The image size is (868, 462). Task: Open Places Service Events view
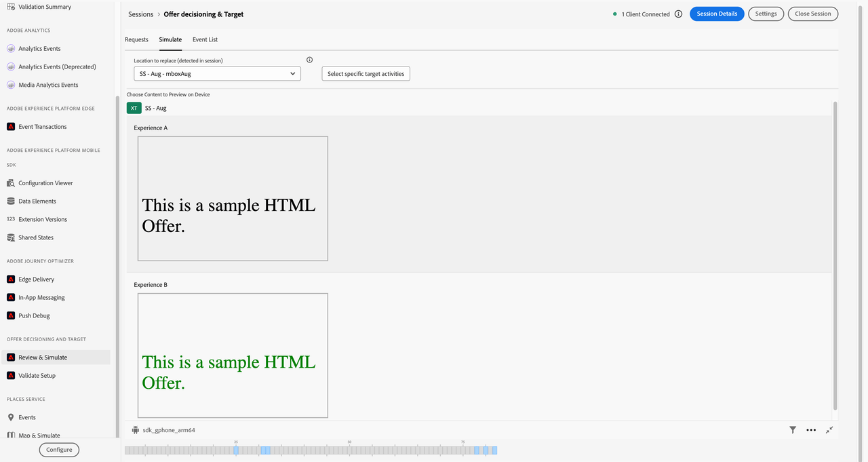27,417
